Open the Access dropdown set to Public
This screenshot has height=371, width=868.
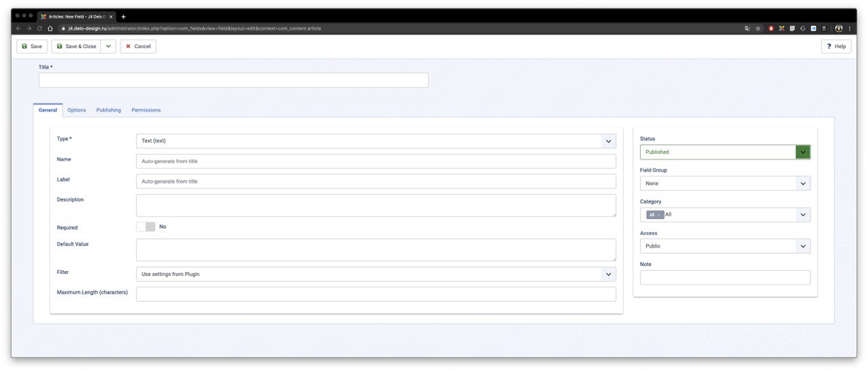pos(724,246)
